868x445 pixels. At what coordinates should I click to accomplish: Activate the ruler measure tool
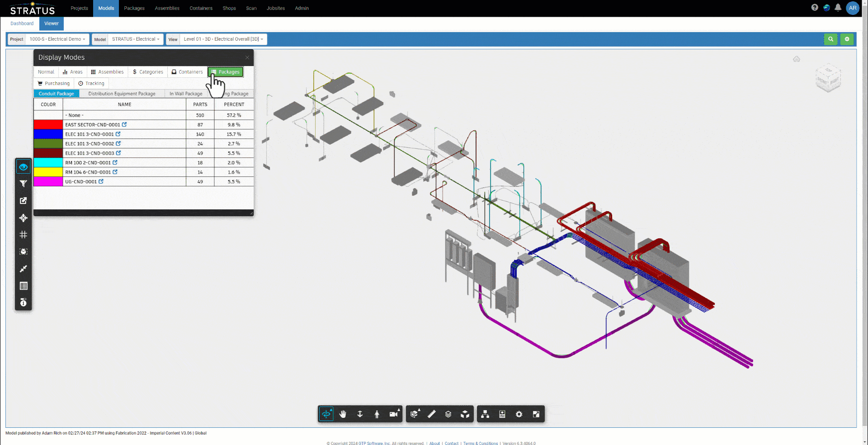(x=431, y=414)
